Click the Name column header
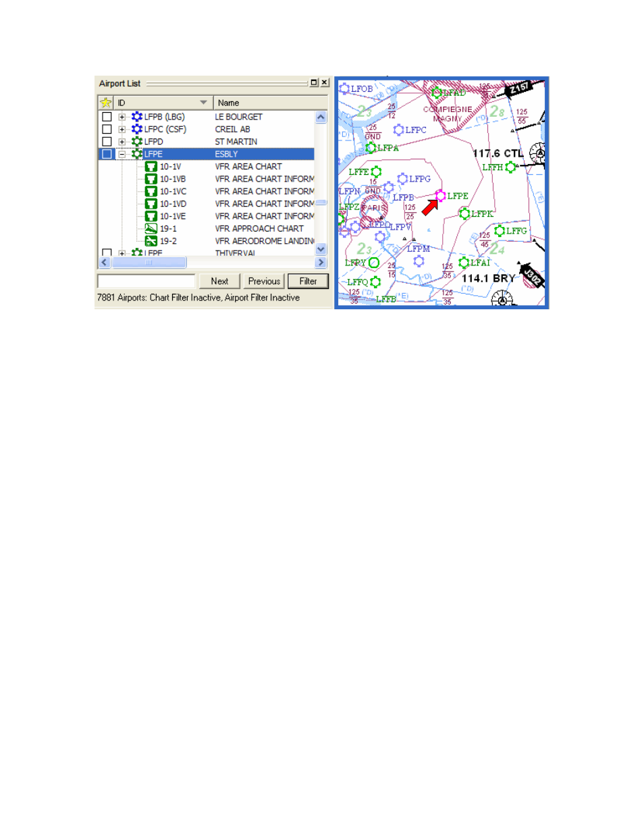The height and width of the screenshot is (834, 644). pyautogui.click(x=270, y=103)
